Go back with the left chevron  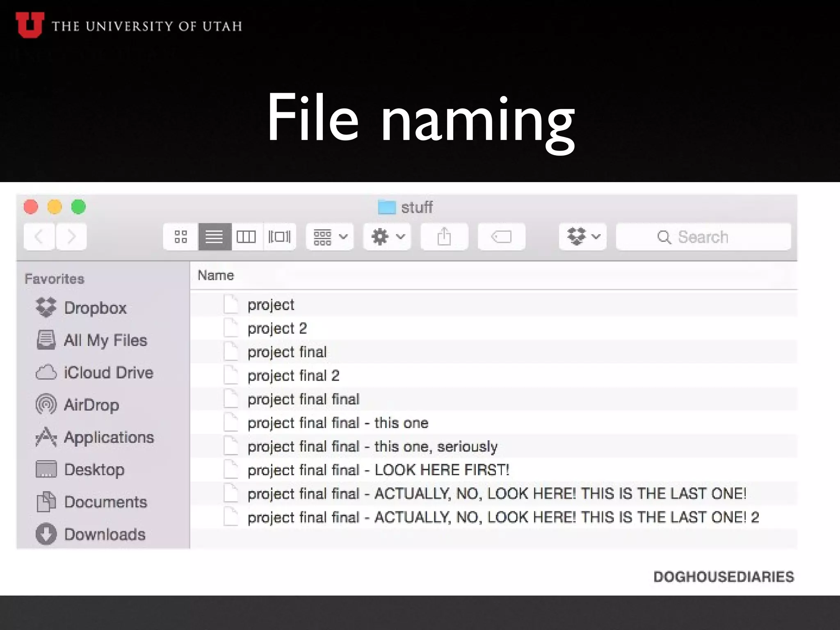click(39, 237)
